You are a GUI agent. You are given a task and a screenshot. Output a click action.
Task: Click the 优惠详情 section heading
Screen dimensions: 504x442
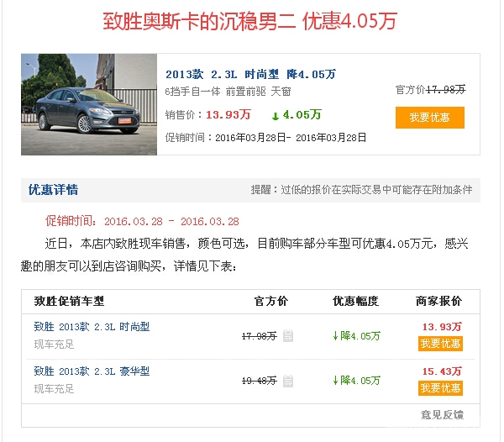pos(53,190)
